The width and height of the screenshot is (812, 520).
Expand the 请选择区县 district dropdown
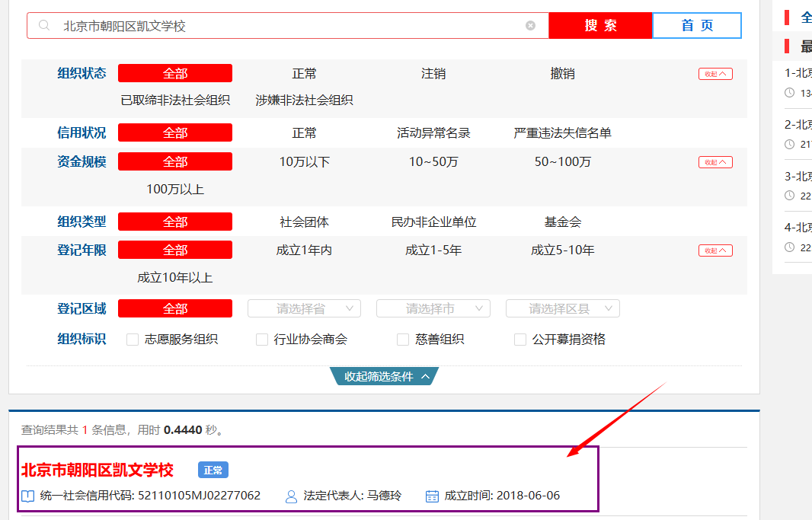click(x=562, y=308)
